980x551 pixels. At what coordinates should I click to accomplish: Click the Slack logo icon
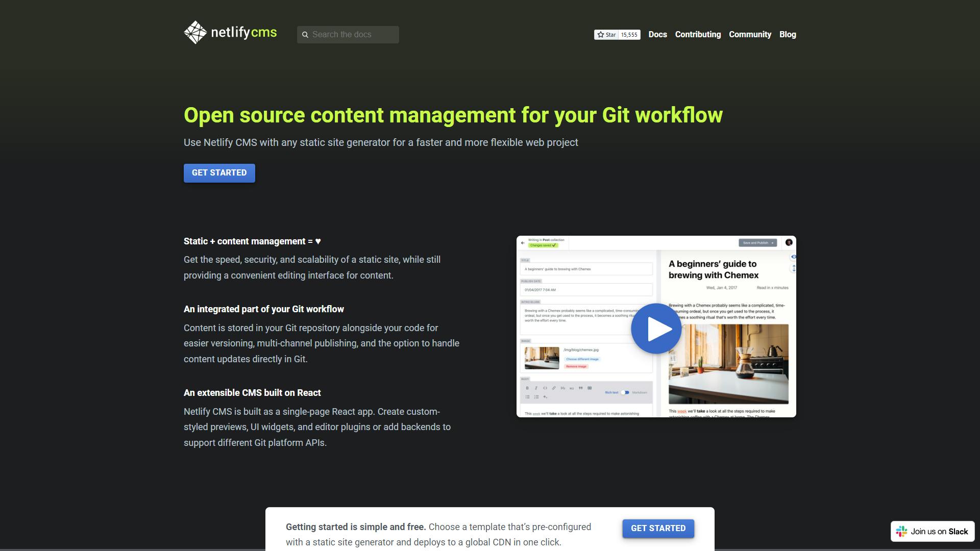pyautogui.click(x=902, y=531)
